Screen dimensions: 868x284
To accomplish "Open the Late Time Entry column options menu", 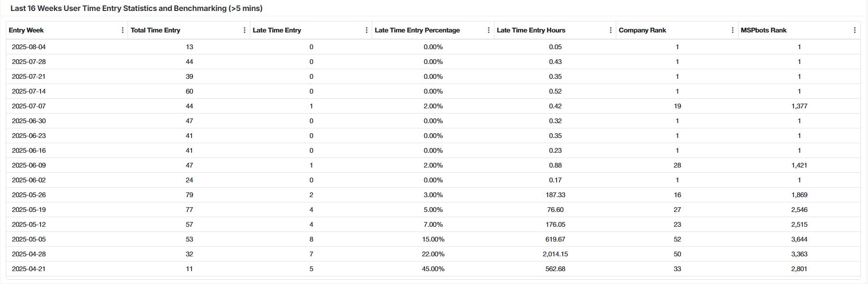I will click(367, 30).
